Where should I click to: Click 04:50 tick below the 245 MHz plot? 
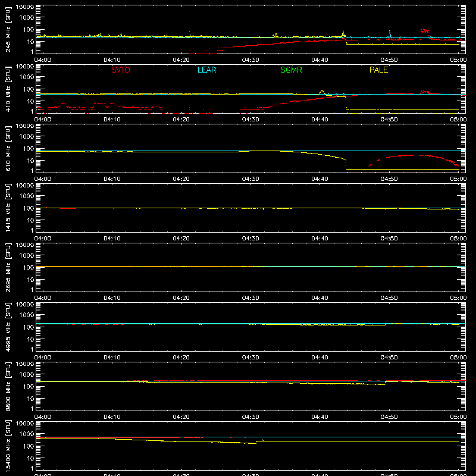pos(389,60)
